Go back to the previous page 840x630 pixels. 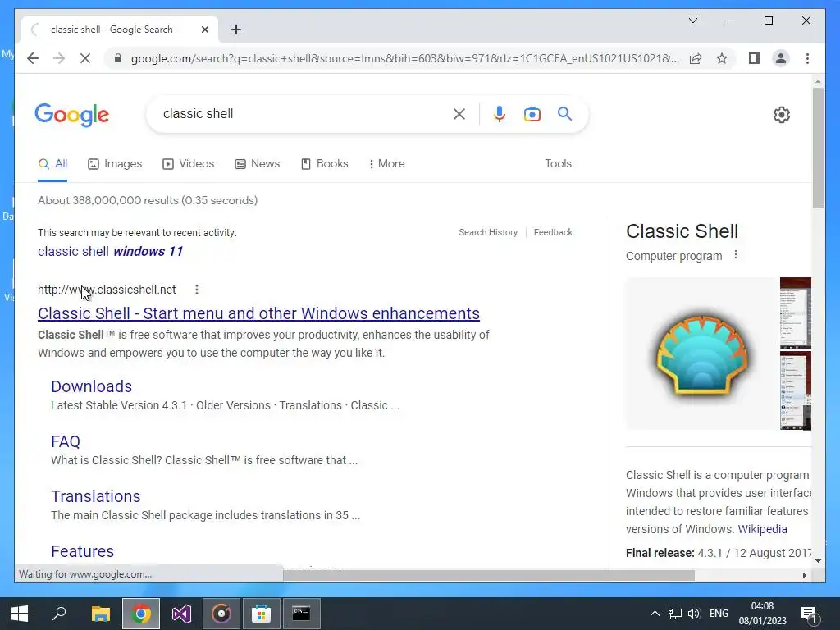coord(33,58)
